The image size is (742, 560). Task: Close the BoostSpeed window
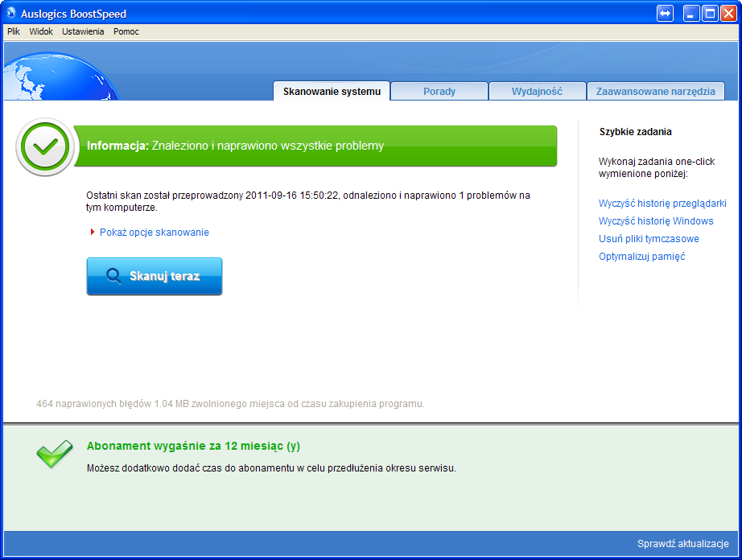pos(728,13)
